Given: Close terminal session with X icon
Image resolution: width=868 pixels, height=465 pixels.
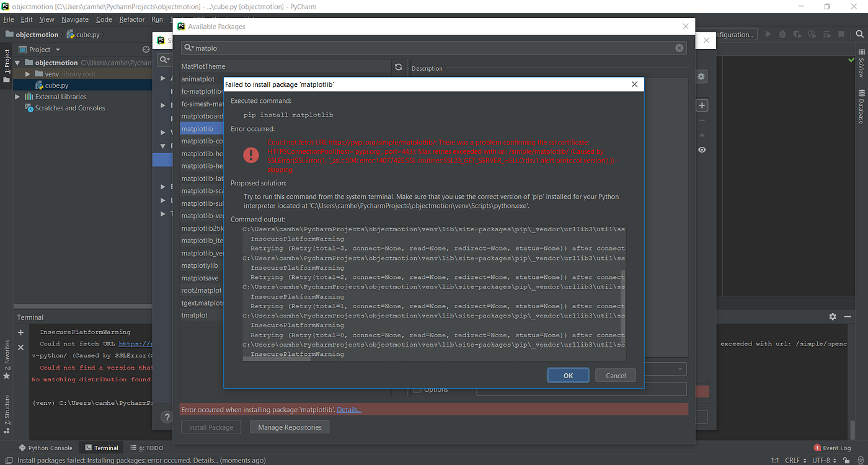Looking at the screenshot, I should pos(20,347).
